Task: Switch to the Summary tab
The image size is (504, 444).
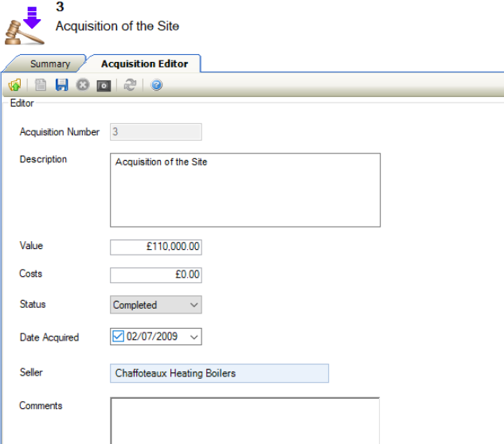Action: (50, 64)
